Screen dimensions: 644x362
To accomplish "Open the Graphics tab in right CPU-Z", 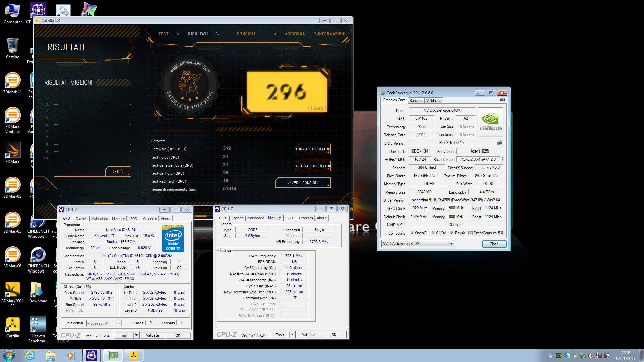I will [x=306, y=218].
